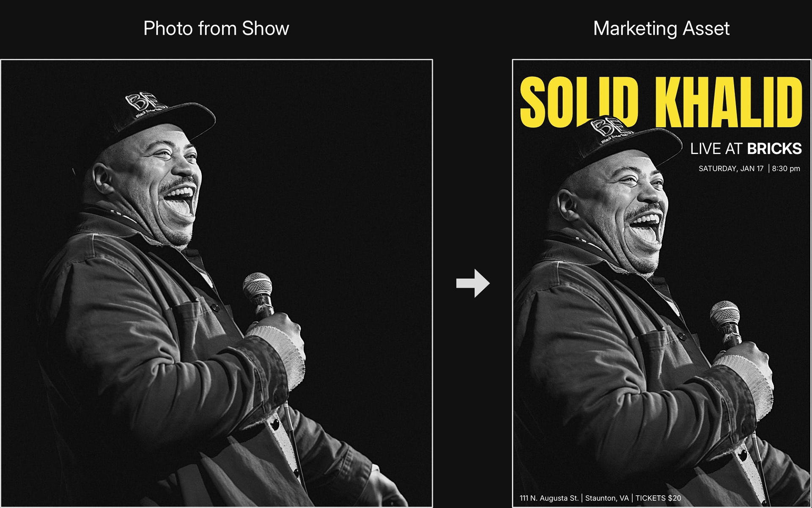
Task: Select the microphone in the marketing poster
Action: click(727, 324)
